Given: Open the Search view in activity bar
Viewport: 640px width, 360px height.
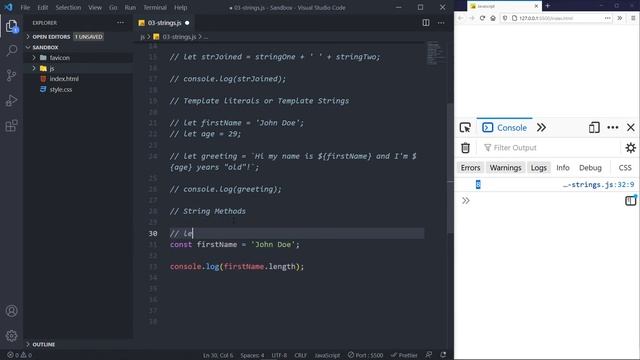Looking at the screenshot, I should (x=11, y=51).
